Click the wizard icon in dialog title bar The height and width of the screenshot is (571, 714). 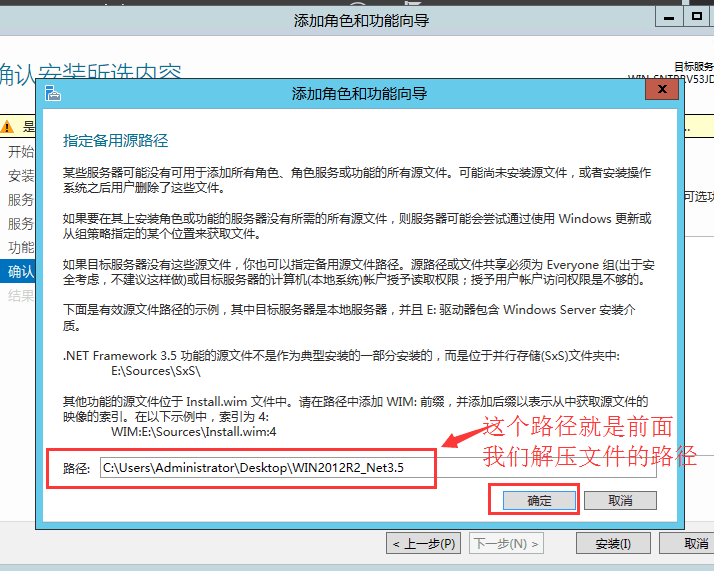(53, 93)
